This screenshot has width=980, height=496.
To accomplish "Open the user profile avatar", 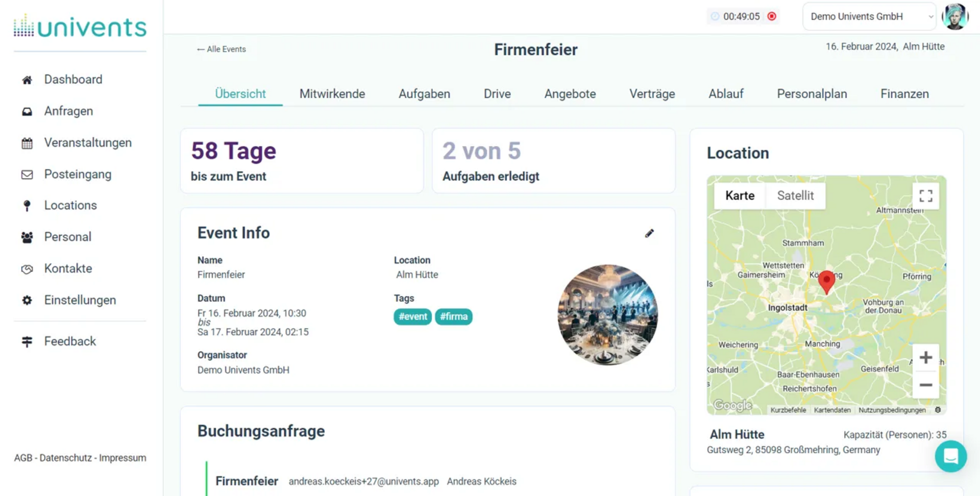I will click(x=954, y=16).
